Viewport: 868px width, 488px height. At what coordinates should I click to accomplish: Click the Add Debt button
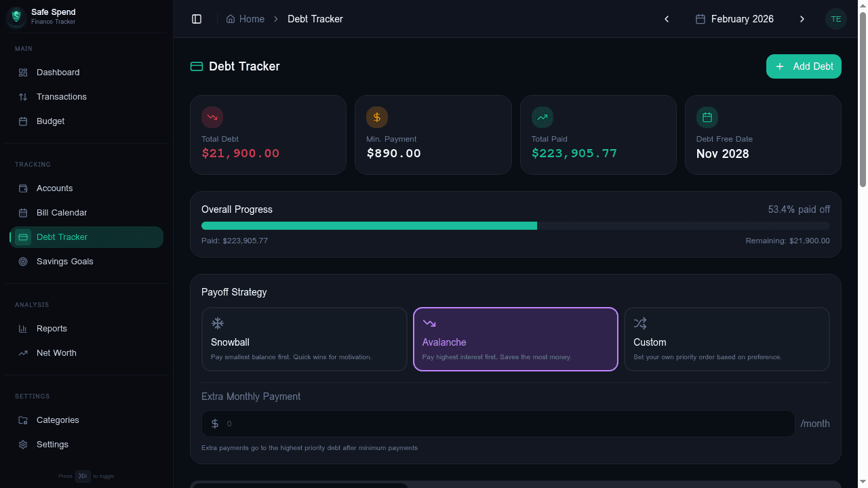coord(804,66)
